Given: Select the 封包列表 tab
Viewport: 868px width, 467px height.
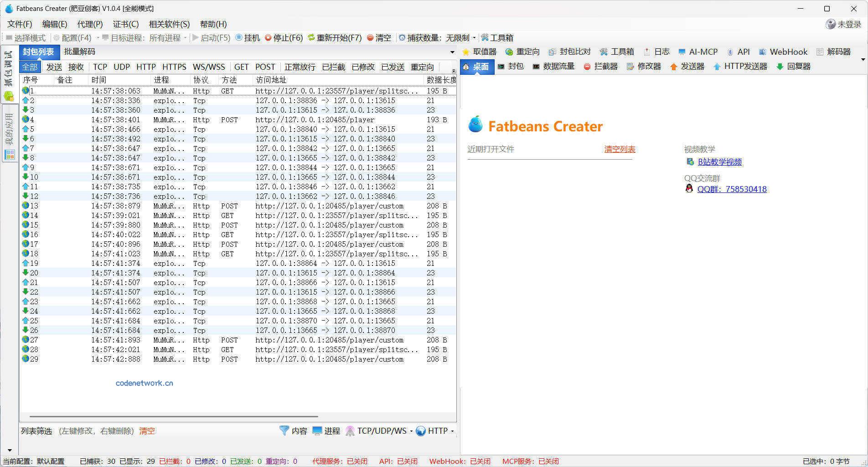Looking at the screenshot, I should pos(38,52).
